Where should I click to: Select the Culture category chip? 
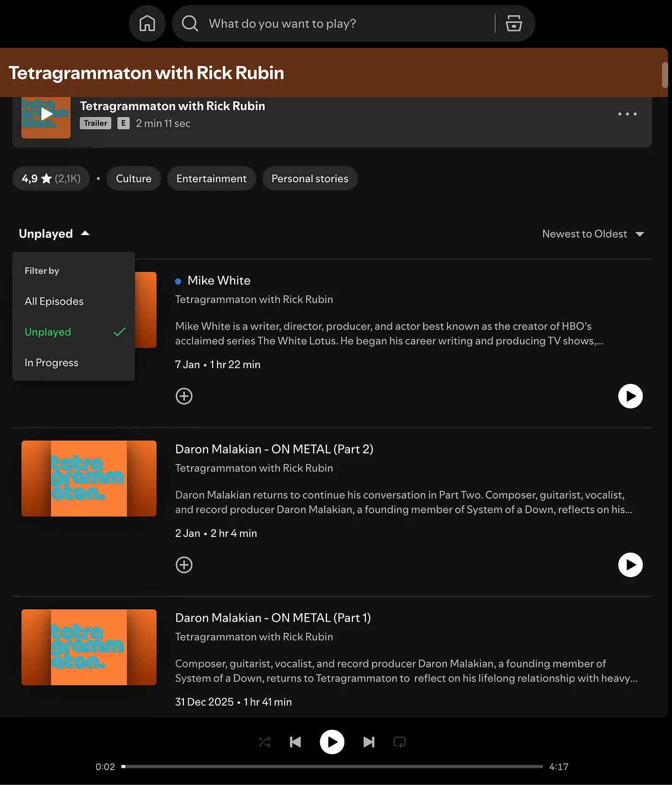click(x=134, y=178)
